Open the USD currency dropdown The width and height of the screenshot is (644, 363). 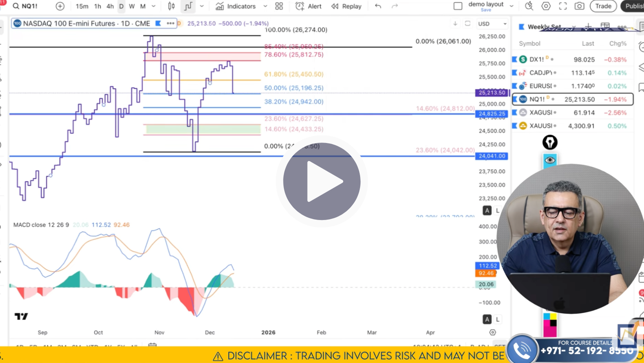click(492, 24)
